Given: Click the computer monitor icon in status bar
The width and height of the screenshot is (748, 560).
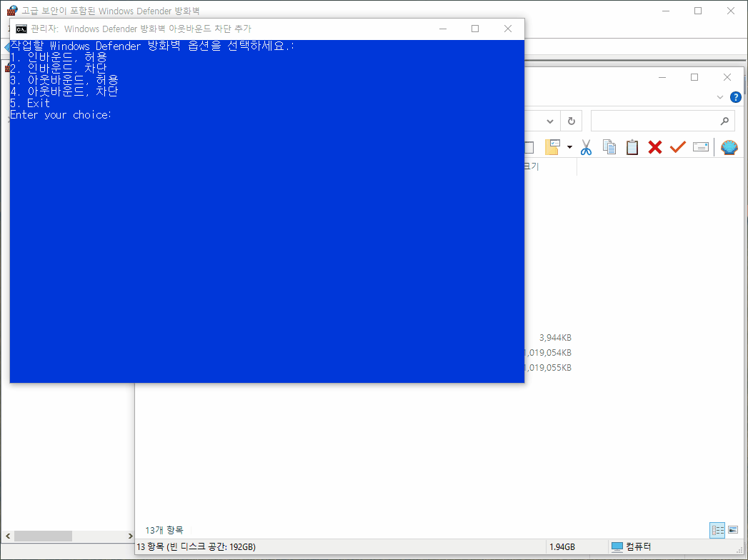Looking at the screenshot, I should [617, 546].
